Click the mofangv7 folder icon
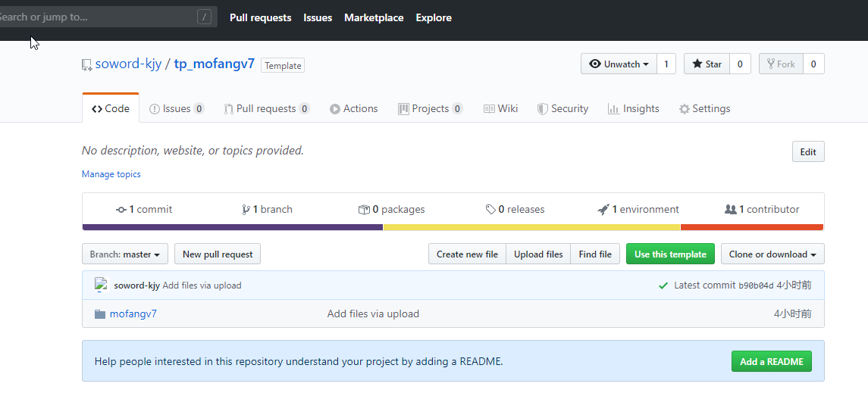 99,314
